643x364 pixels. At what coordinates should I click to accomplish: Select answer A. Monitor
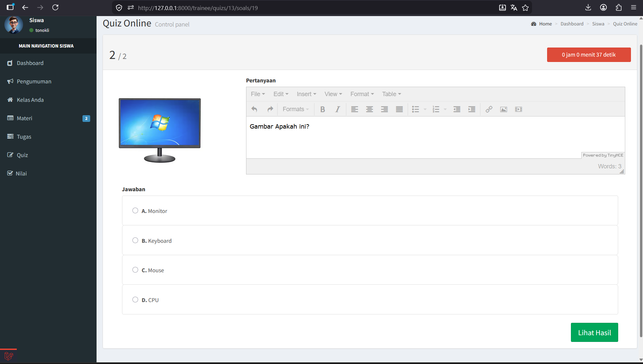point(135,211)
